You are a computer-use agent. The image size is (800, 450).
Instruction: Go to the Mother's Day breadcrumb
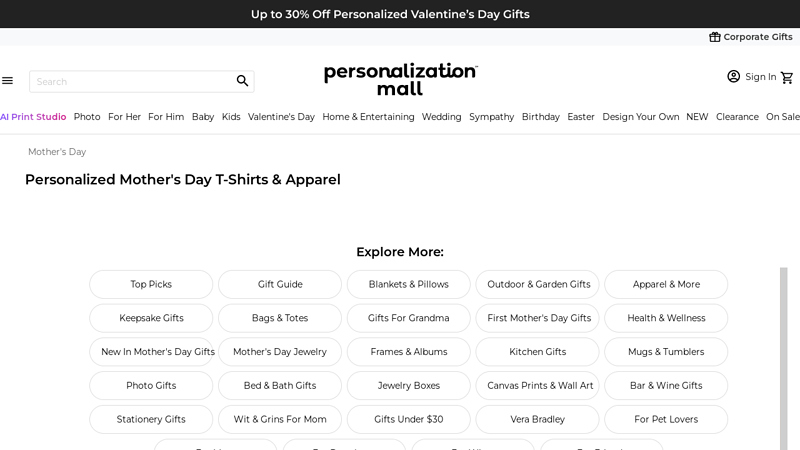coord(57,152)
